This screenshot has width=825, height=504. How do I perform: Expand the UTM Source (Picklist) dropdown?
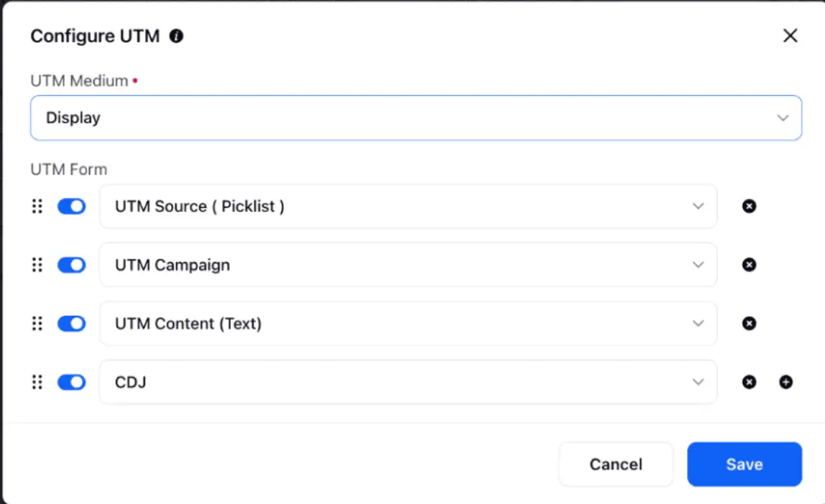[408, 207]
